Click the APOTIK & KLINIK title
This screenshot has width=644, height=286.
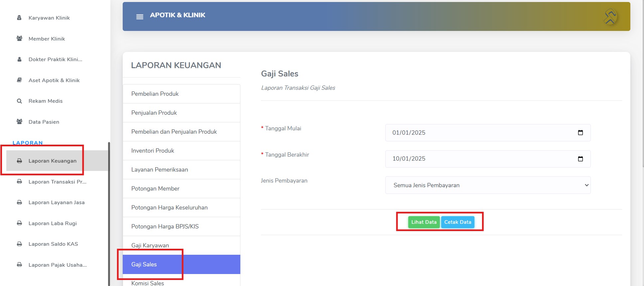point(178,15)
